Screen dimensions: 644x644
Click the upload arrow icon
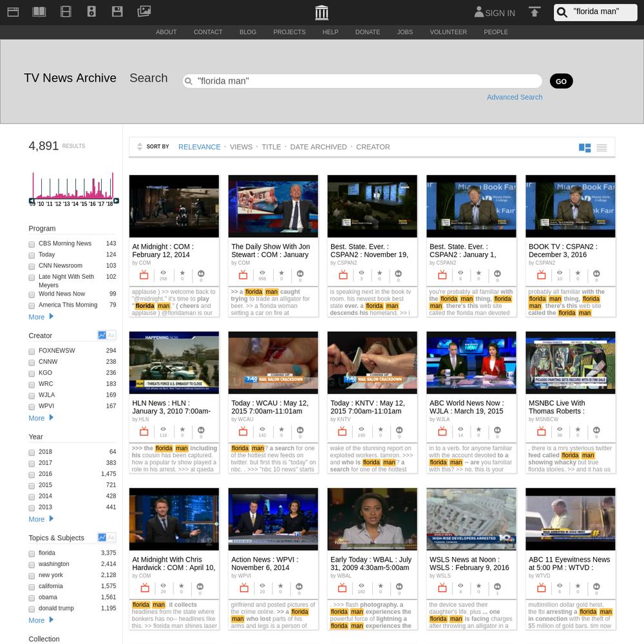535,12
